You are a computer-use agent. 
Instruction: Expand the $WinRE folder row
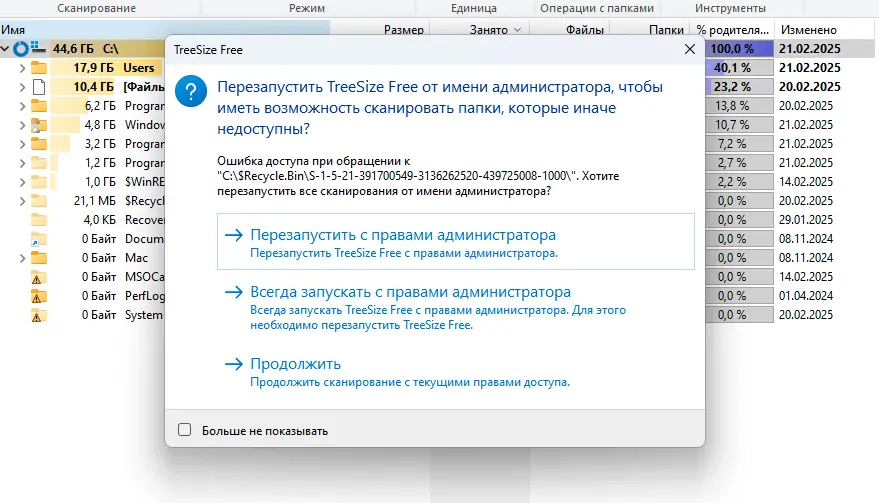[x=22, y=182]
